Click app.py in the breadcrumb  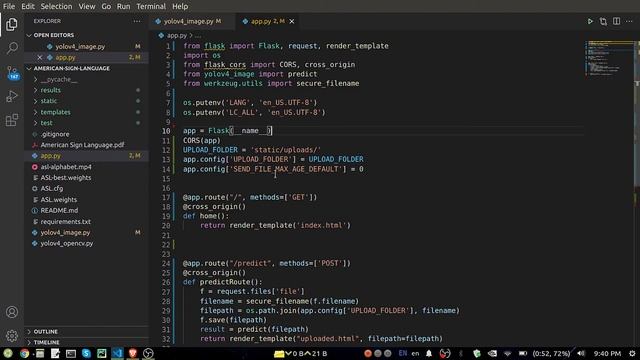[176, 36]
